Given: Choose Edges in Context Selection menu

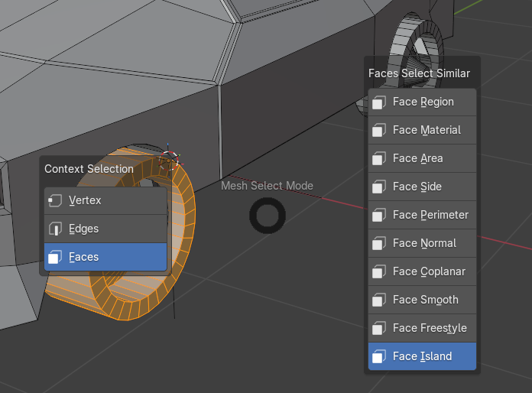Looking at the screenshot, I should pyautogui.click(x=105, y=229).
